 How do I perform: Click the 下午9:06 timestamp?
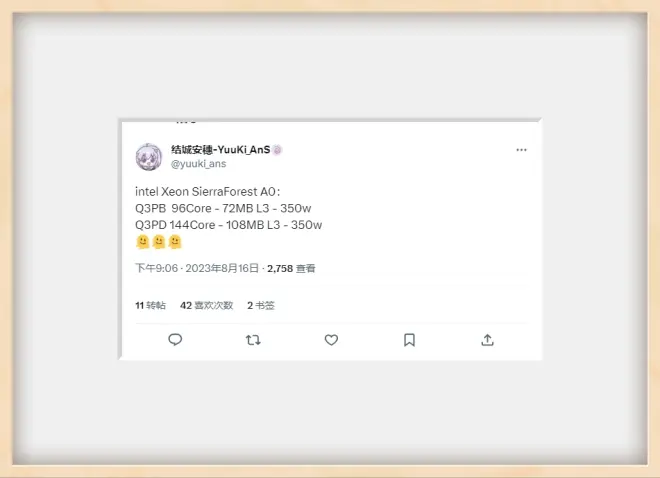click(156, 268)
